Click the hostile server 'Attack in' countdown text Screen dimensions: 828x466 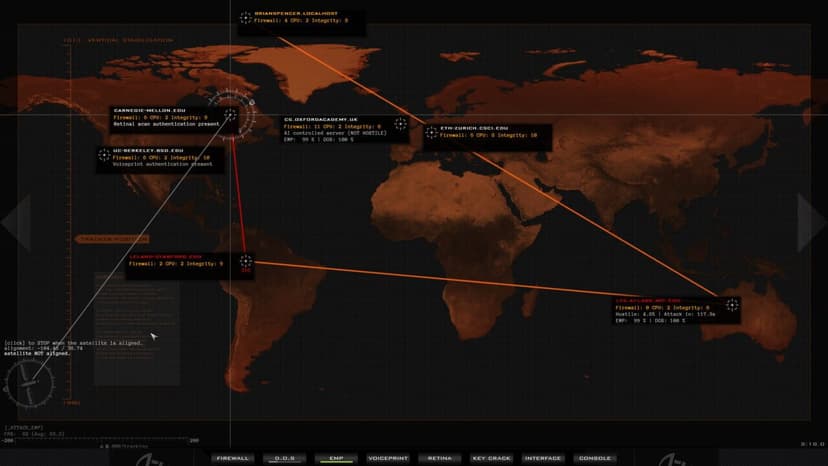pyautogui.click(x=689, y=314)
